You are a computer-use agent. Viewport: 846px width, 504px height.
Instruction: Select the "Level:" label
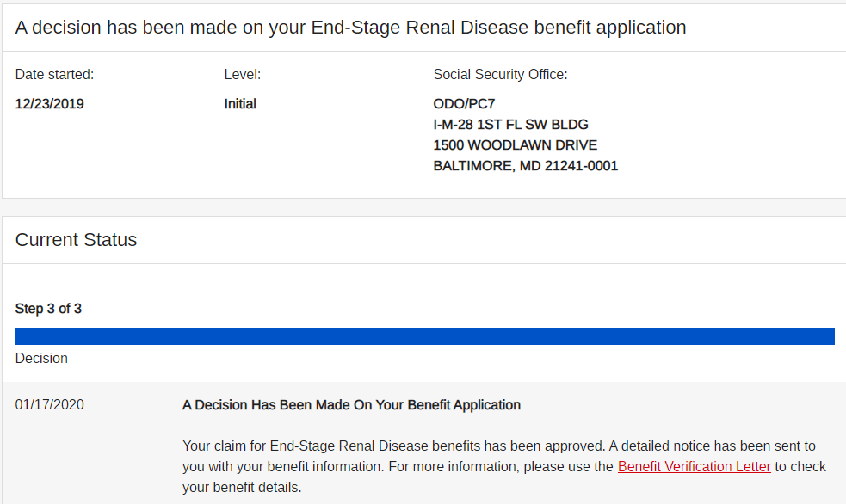pyautogui.click(x=242, y=75)
